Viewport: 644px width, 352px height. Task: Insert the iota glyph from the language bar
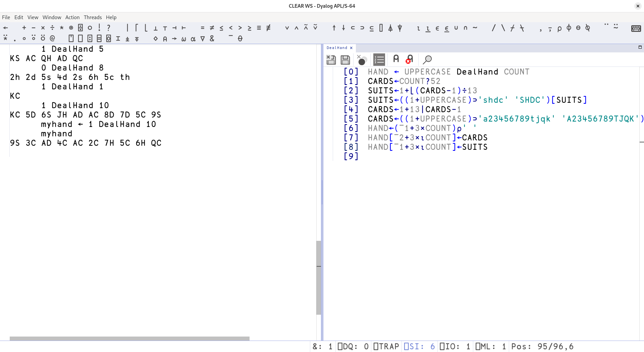point(418,28)
